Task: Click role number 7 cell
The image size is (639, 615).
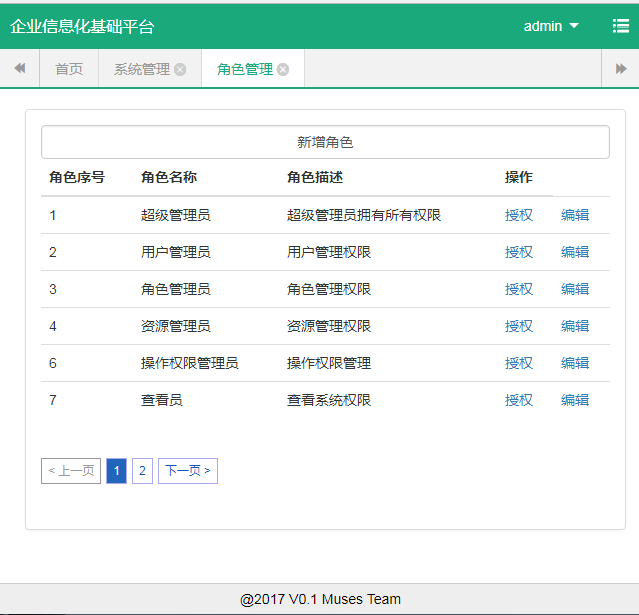Action: (x=53, y=400)
